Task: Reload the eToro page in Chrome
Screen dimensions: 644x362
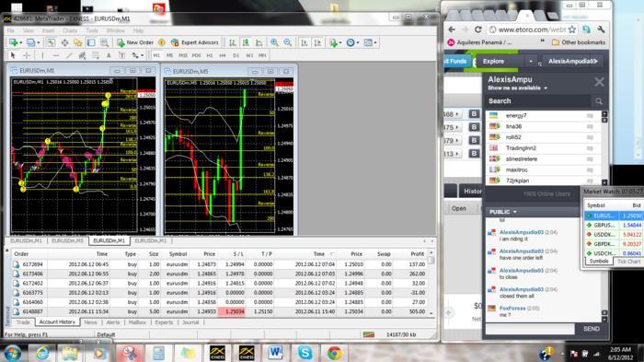Action: pos(477,29)
